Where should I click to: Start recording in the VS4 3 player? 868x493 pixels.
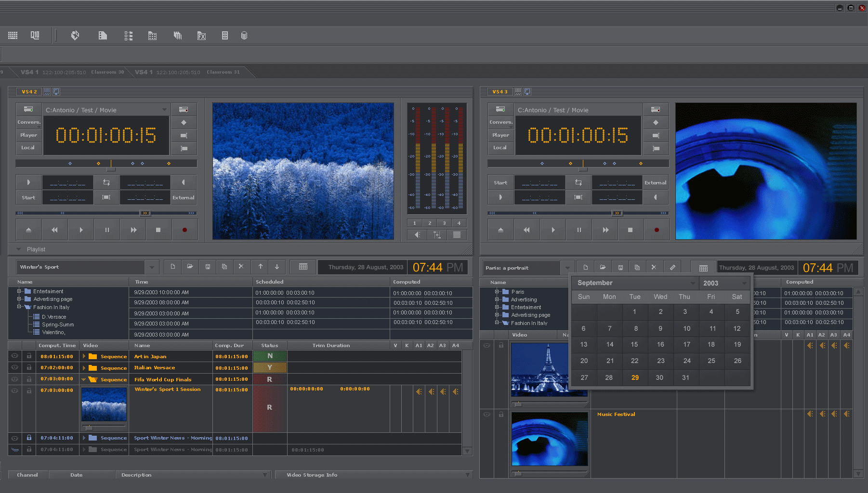click(x=657, y=230)
